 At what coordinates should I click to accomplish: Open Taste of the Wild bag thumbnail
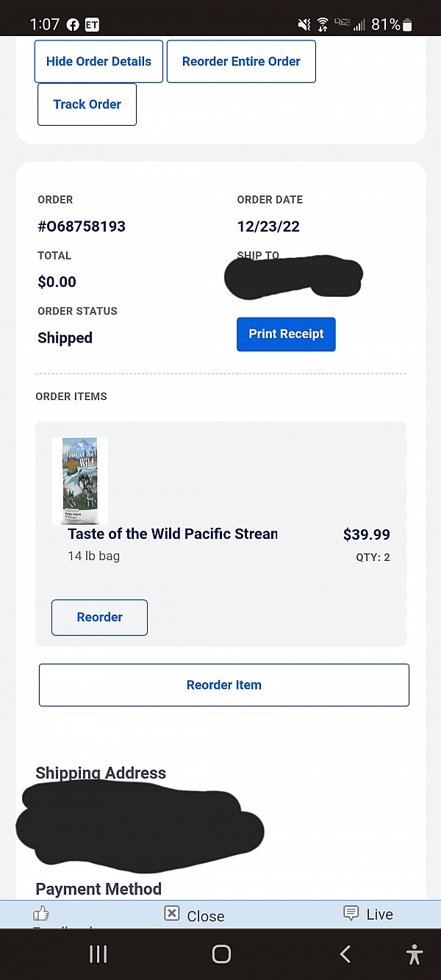[x=80, y=481]
